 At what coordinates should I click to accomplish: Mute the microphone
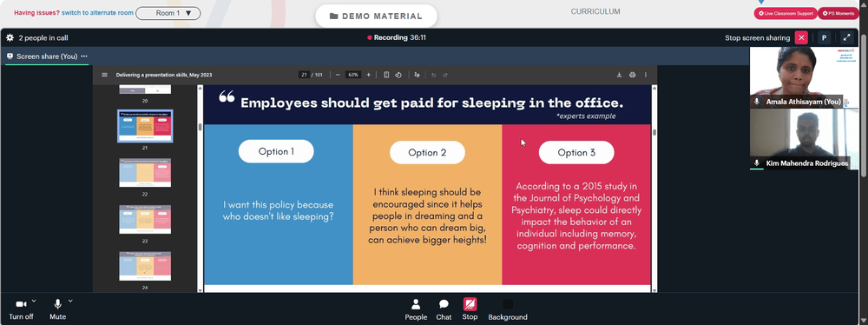pos(57,308)
